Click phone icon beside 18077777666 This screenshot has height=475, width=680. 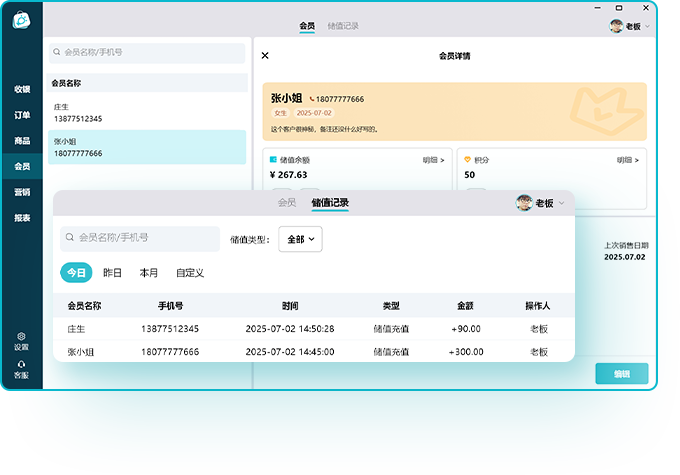coord(311,99)
